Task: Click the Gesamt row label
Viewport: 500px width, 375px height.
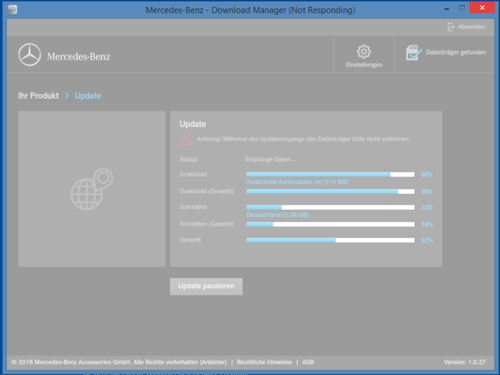Action: 190,240
